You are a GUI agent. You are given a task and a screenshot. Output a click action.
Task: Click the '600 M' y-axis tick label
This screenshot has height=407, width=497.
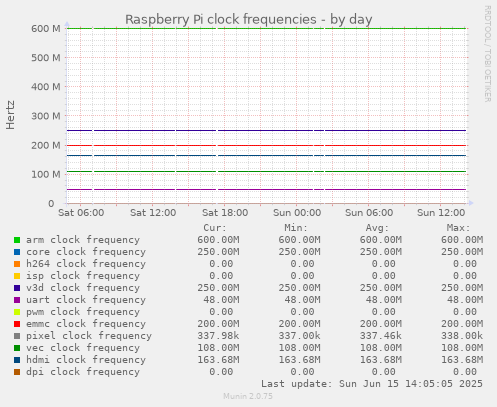[46, 29]
